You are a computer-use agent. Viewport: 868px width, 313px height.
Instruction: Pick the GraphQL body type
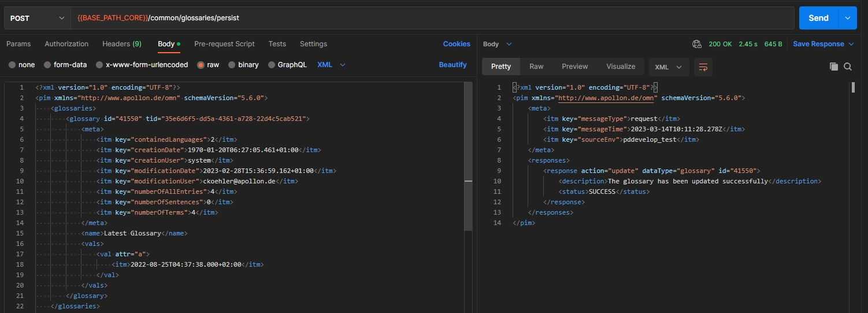tap(287, 65)
